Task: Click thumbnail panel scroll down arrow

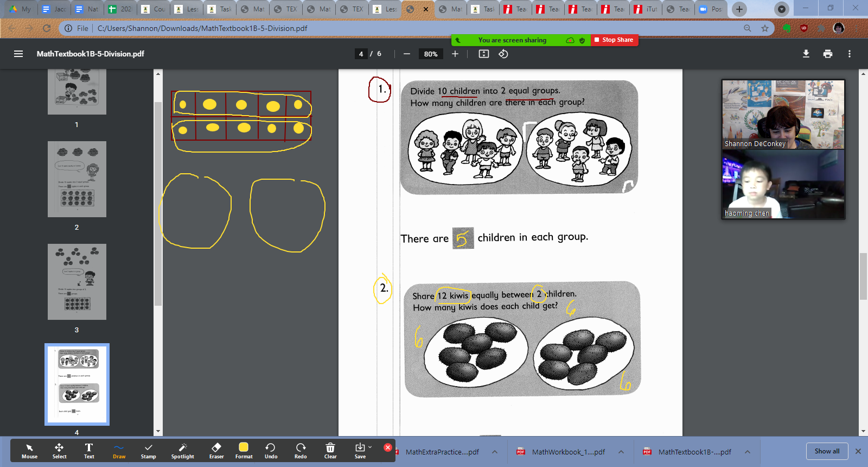Action: (158, 432)
